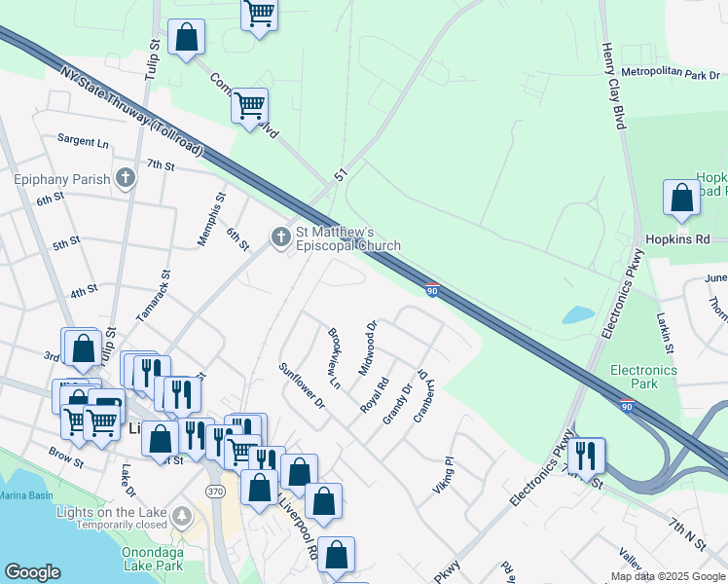The height and width of the screenshot is (584, 728).
Task: Click the small blue pond near Electronics Pkwy
Action: click(576, 315)
